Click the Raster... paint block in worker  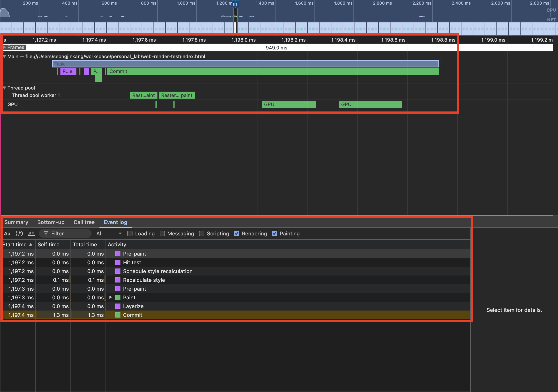click(177, 95)
